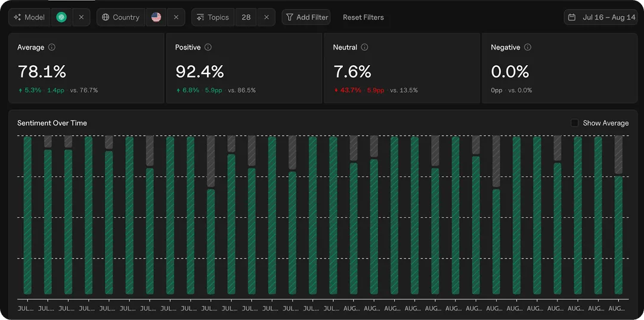Click the last bar's gray neutral segment
644x320 pixels.
click(x=618, y=155)
